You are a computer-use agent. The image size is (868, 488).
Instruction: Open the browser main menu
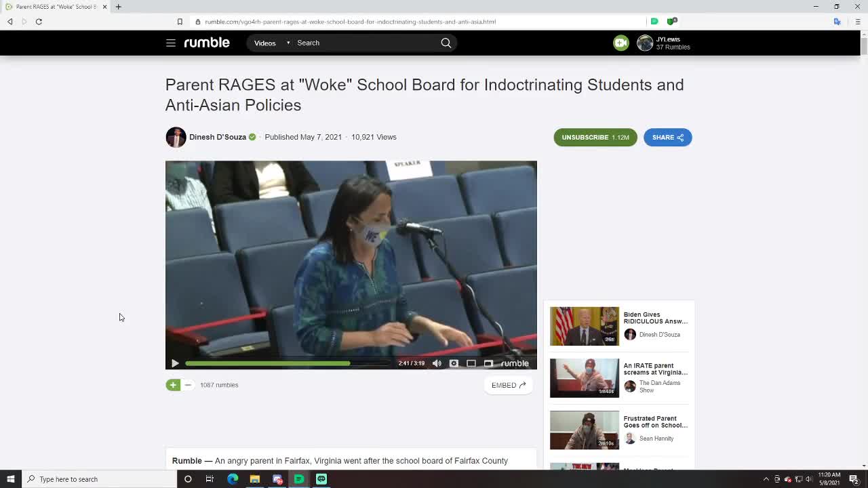pyautogui.click(x=857, y=22)
